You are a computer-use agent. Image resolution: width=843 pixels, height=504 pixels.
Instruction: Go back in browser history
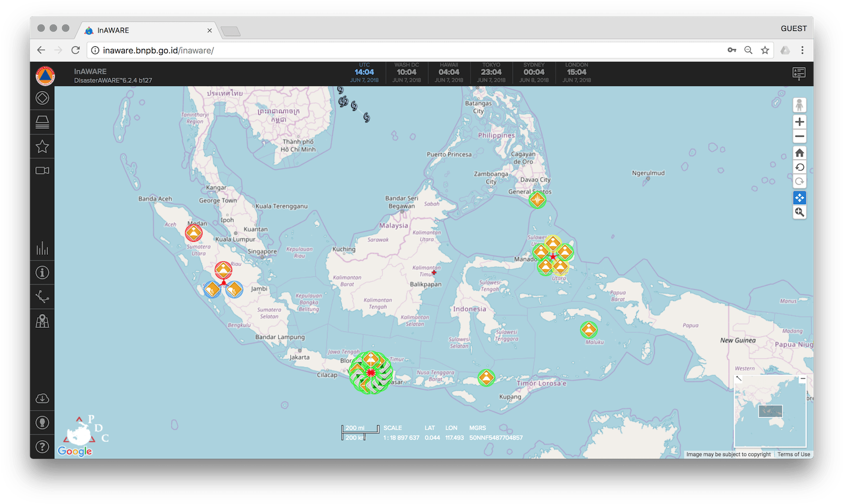tap(41, 50)
